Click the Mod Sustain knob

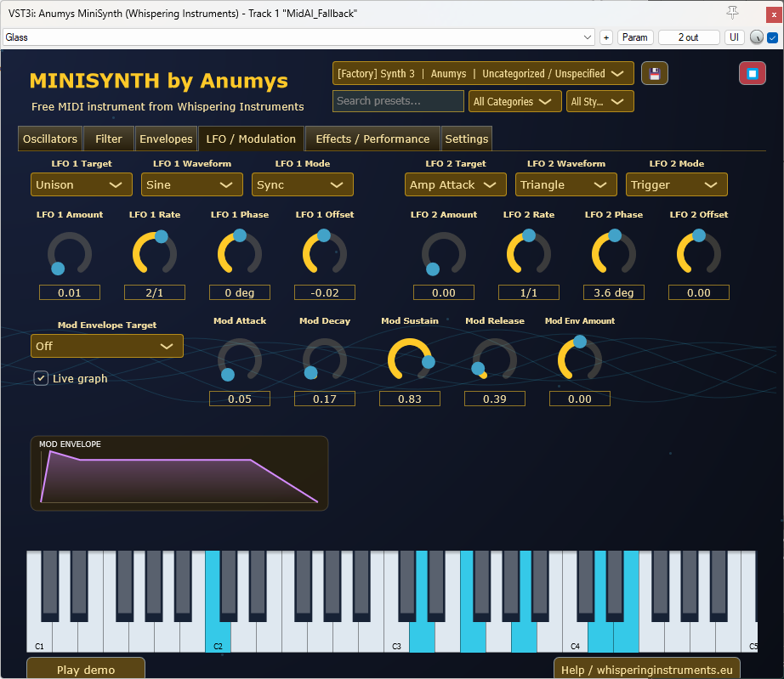(x=410, y=359)
